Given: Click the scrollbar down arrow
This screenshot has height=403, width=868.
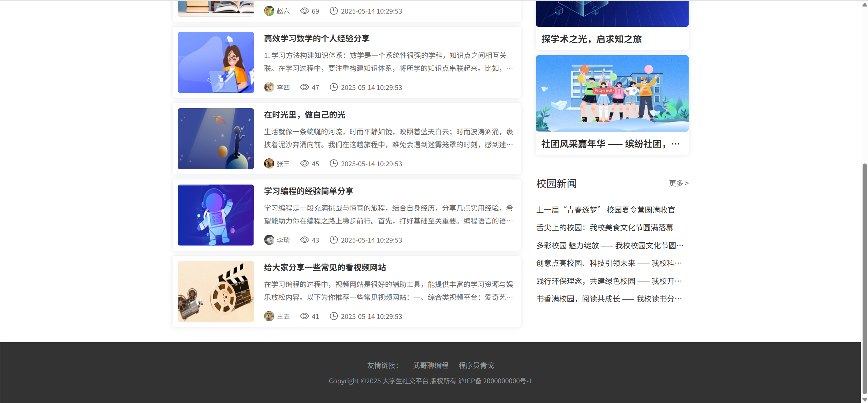Looking at the screenshot, I should pos(864,400).
